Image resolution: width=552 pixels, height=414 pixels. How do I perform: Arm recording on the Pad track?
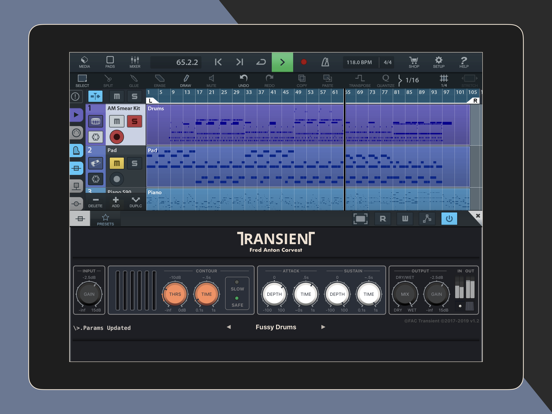pos(117,179)
